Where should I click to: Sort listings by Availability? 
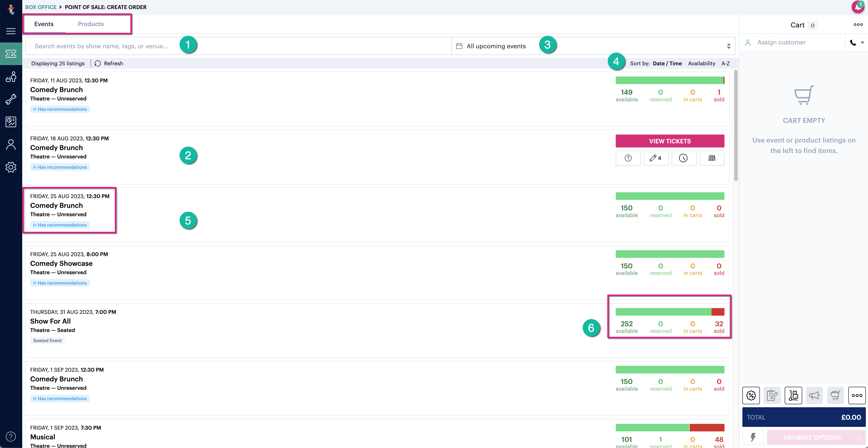point(702,64)
